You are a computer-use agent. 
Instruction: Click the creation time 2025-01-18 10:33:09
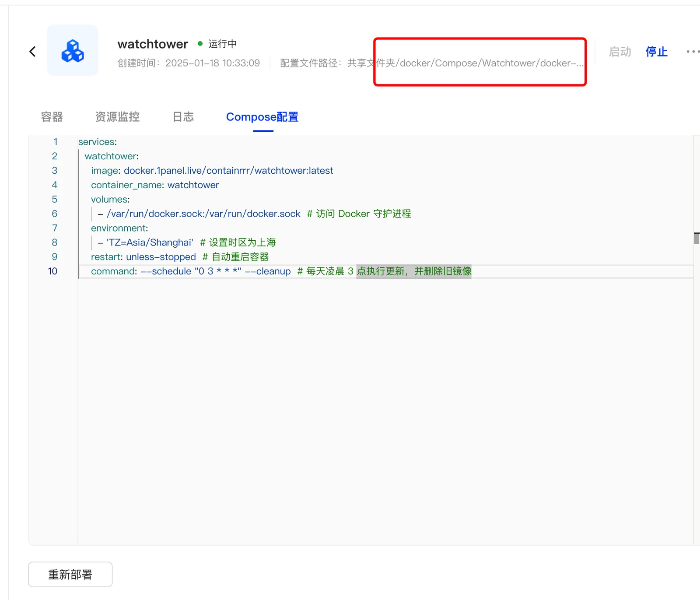(x=213, y=63)
